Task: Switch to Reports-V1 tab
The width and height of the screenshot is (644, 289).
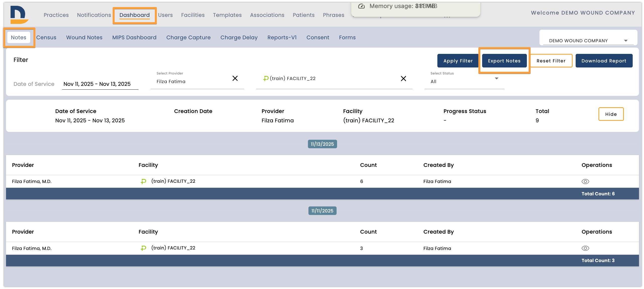Action: [282, 38]
